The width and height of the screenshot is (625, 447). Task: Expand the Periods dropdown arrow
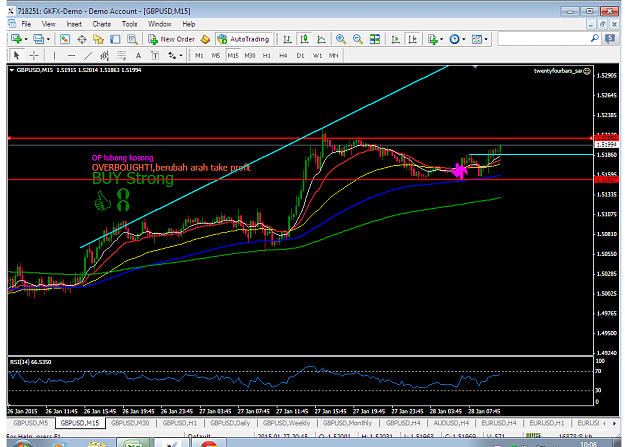pyautogui.click(x=463, y=39)
